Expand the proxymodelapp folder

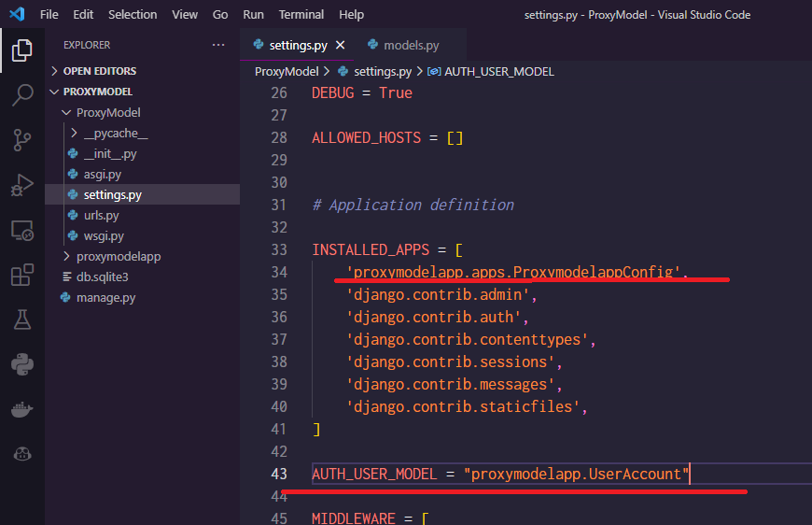pyautogui.click(x=65, y=257)
